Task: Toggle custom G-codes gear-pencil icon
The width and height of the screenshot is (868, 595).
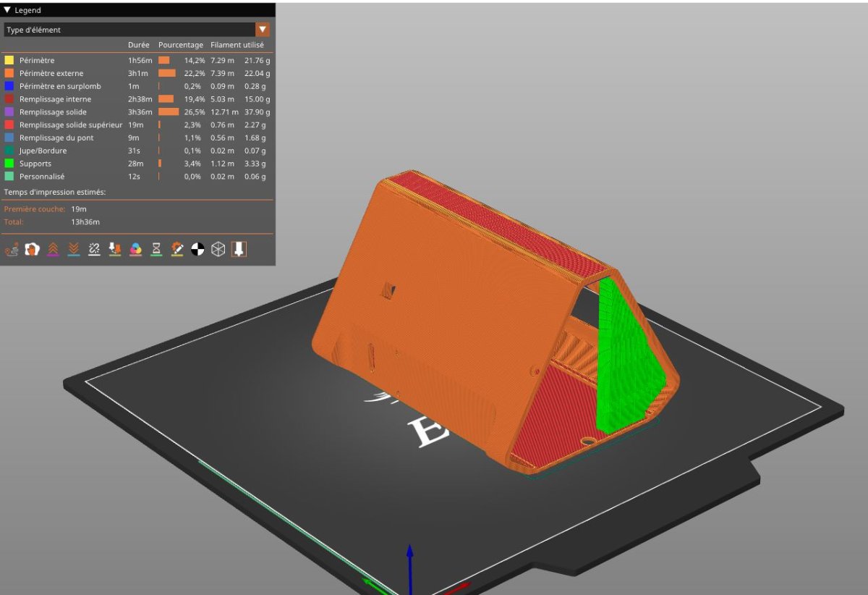Action: click(177, 249)
